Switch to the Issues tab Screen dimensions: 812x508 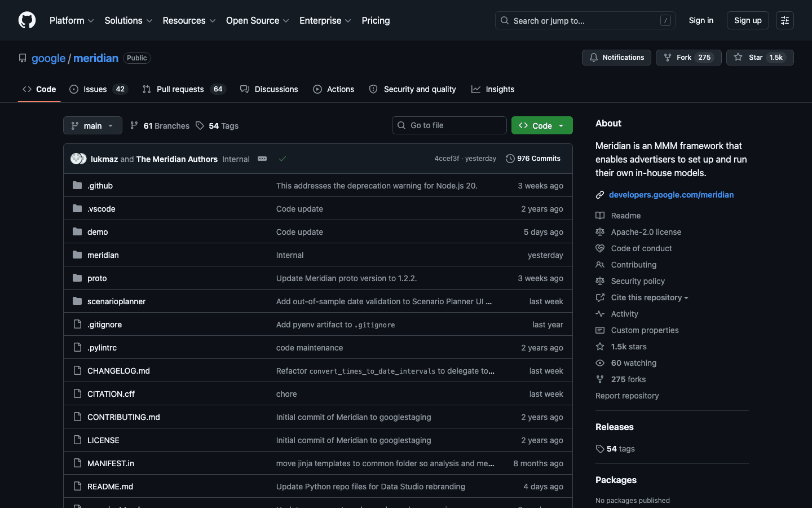click(99, 89)
